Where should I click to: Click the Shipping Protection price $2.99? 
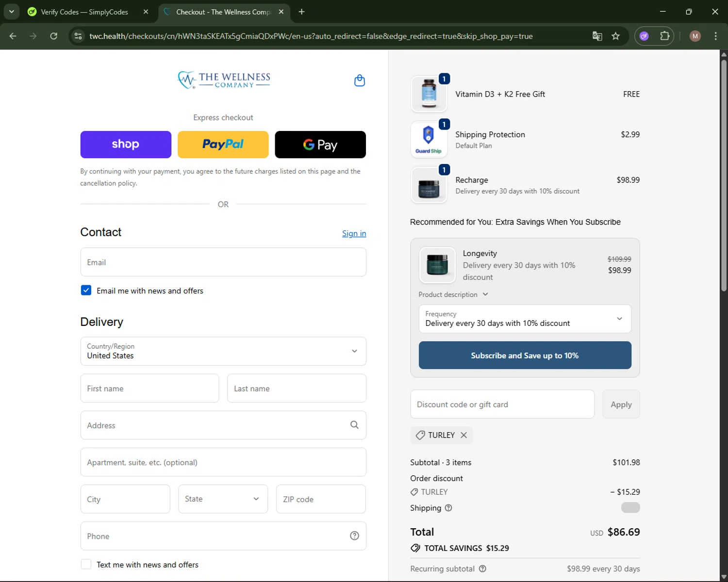630,134
